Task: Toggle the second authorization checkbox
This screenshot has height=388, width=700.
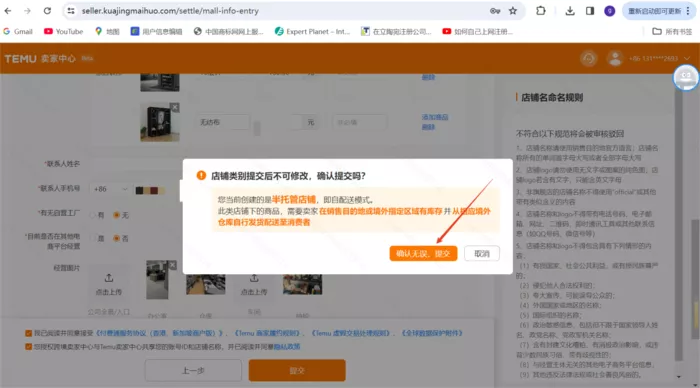Action: 29,346
